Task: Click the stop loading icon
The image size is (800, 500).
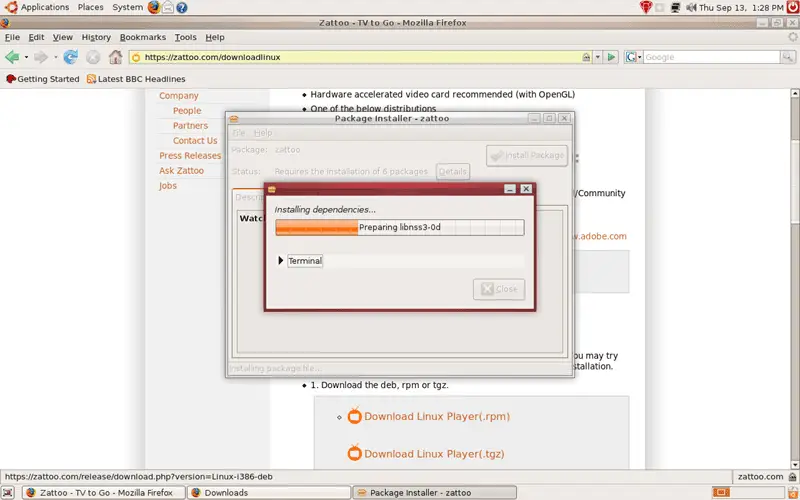Action: [93, 57]
